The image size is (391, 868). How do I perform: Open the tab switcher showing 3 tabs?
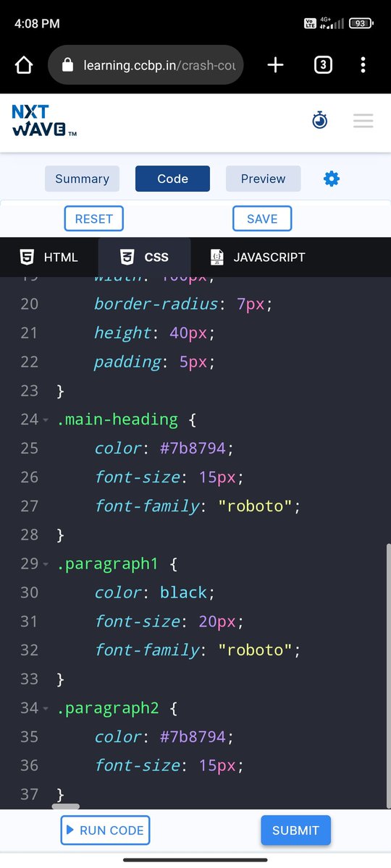point(323,65)
